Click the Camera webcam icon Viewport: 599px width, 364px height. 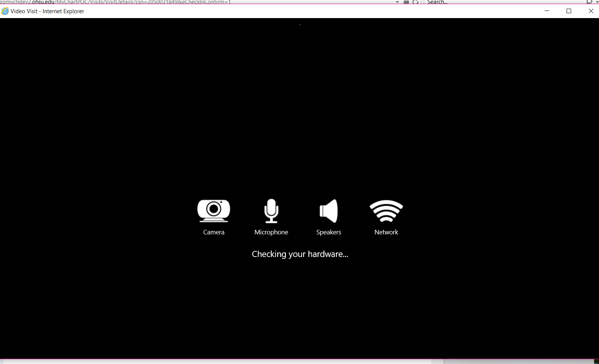(213, 211)
